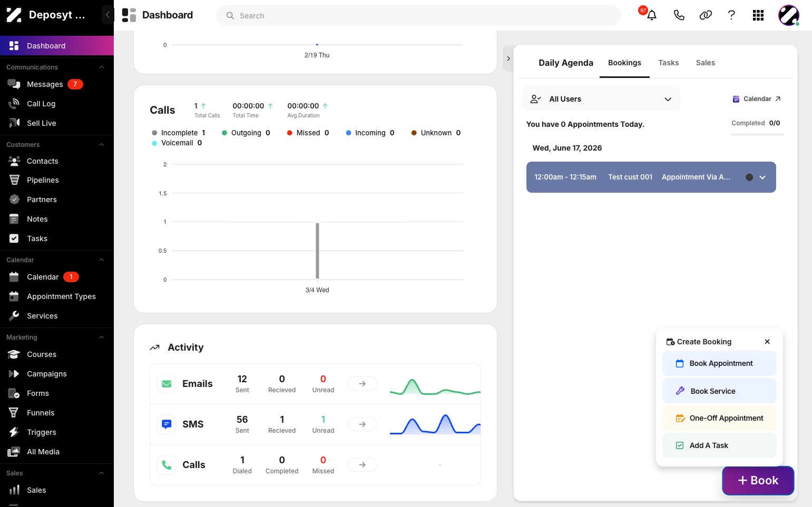This screenshot has width=812, height=507.
Task: Switch to the Bookings tab
Action: 624,63
